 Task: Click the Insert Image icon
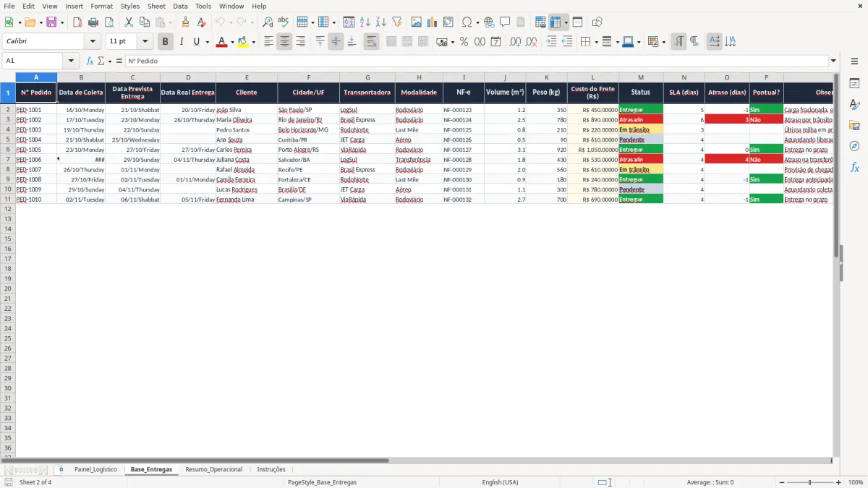pyautogui.click(x=417, y=22)
